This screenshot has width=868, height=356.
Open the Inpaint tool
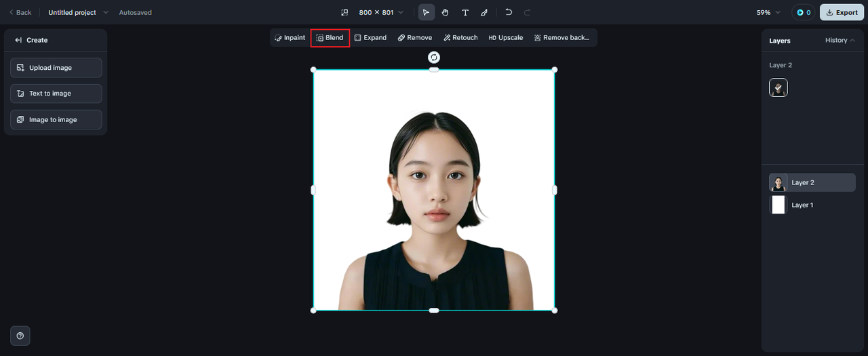coord(290,38)
